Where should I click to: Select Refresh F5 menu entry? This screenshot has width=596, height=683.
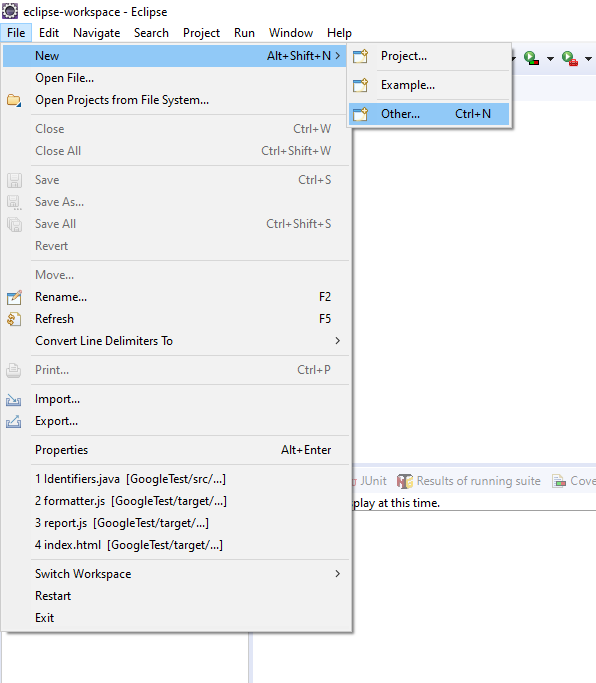tap(176, 319)
